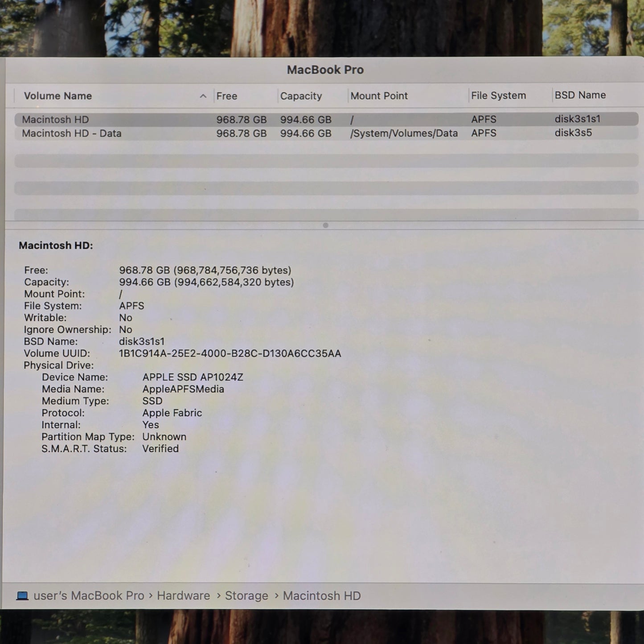
Task: Click Macintosh HD in the path bar
Action: pyautogui.click(x=321, y=596)
